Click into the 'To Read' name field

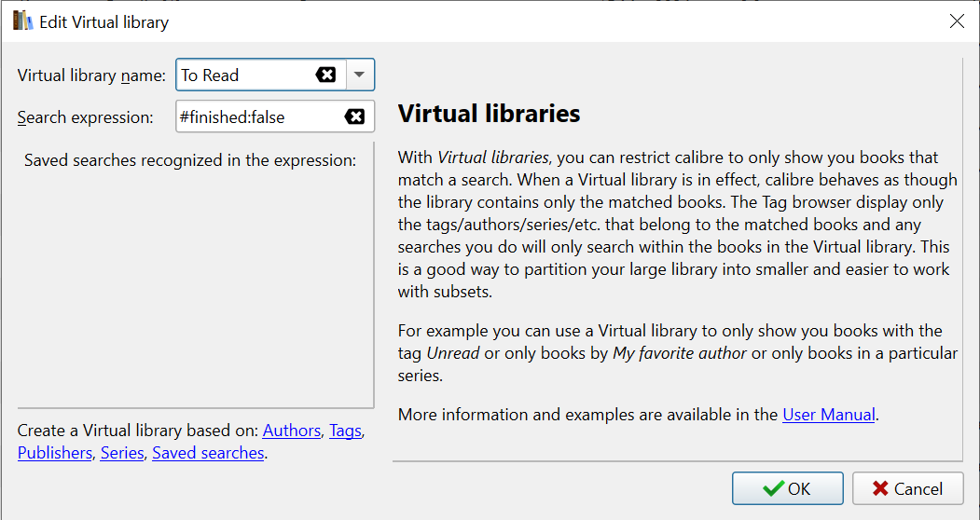[244, 75]
